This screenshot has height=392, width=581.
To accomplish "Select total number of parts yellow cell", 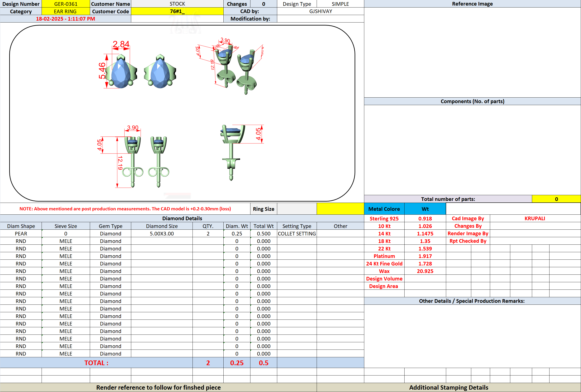I will click(x=556, y=199).
